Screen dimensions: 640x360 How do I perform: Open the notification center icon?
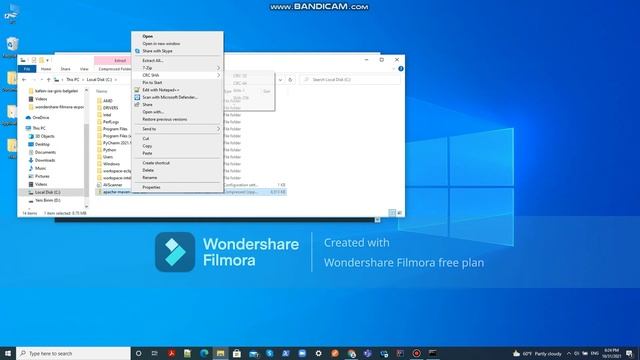pyautogui.click(x=629, y=353)
